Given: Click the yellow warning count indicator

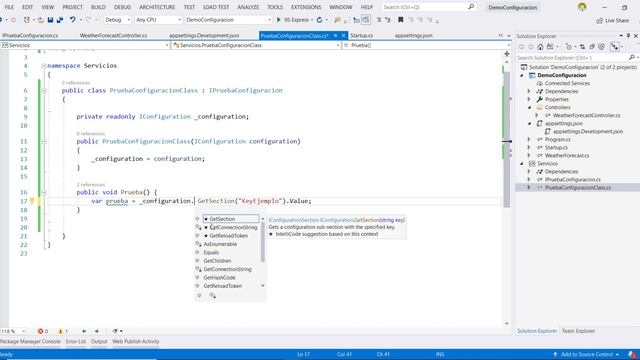Looking at the screenshot, I should 62,331.
